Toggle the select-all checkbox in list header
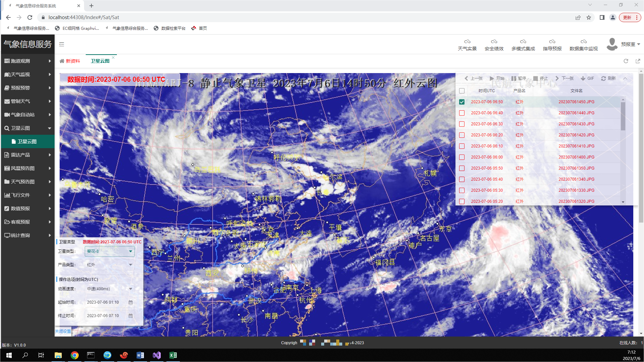The image size is (644, 362). pos(462,91)
